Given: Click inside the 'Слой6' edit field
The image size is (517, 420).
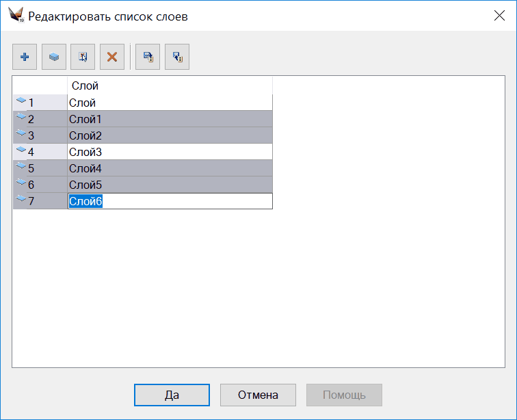Looking at the screenshot, I should tap(185, 201).
